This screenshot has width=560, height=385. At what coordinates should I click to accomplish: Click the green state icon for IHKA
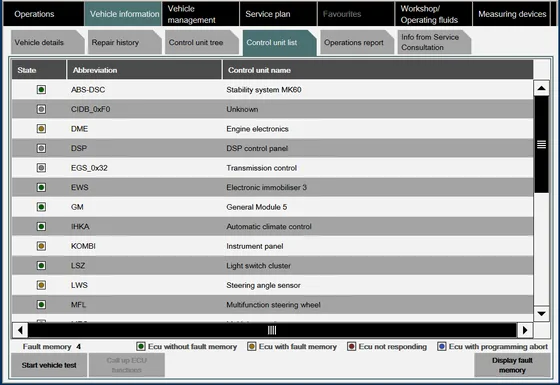[41, 226]
